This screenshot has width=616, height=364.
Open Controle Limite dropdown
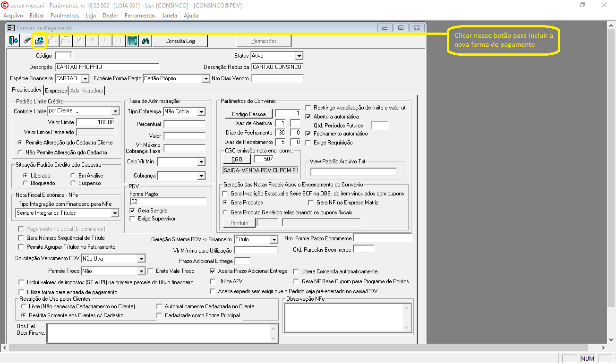(115, 111)
